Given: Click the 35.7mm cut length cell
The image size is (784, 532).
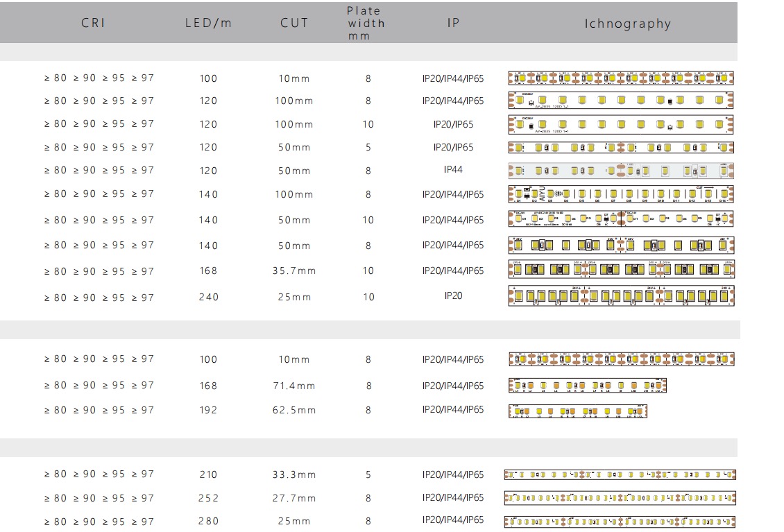Looking at the screenshot, I should pos(294,271).
